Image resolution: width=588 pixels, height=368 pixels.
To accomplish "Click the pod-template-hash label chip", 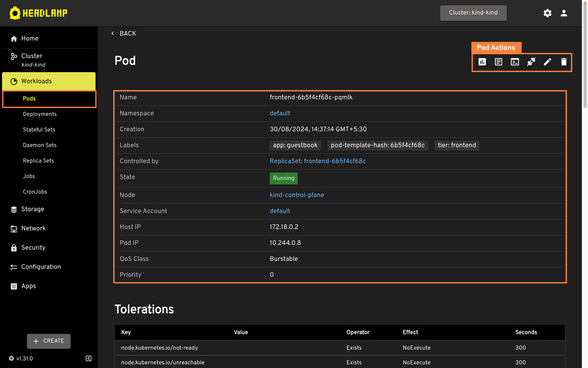I will 378,145.
